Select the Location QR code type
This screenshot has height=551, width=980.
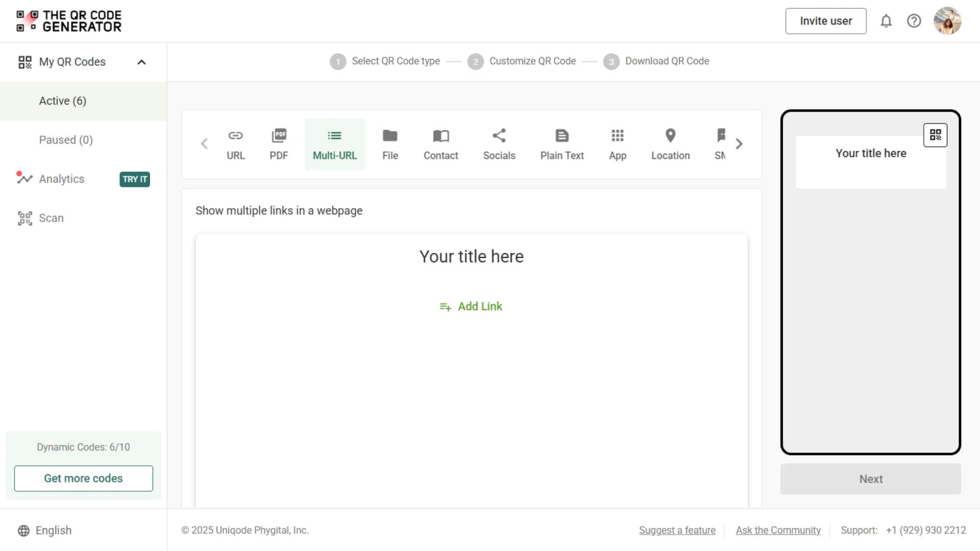pyautogui.click(x=670, y=144)
